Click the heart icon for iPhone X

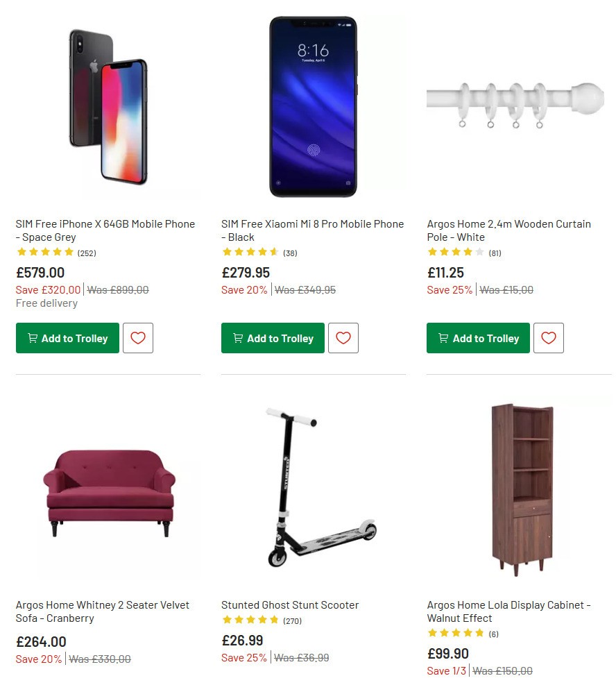(x=138, y=338)
